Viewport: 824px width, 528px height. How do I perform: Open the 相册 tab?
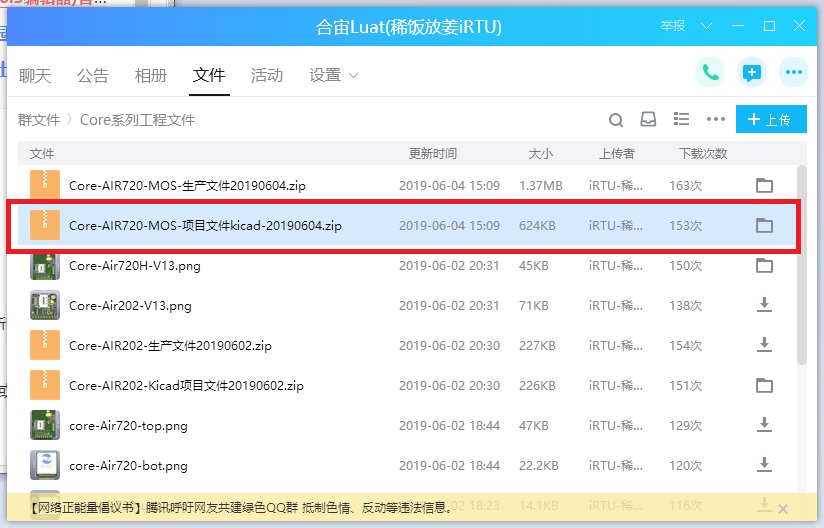coord(151,75)
